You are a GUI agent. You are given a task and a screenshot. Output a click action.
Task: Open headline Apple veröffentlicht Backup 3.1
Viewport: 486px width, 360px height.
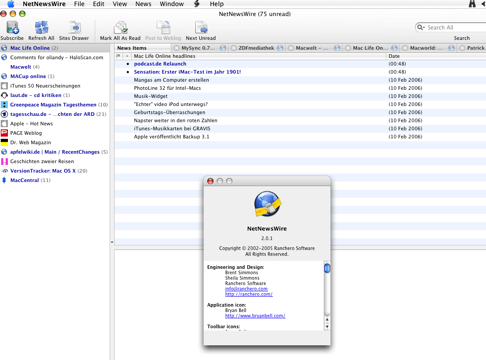[x=171, y=137]
